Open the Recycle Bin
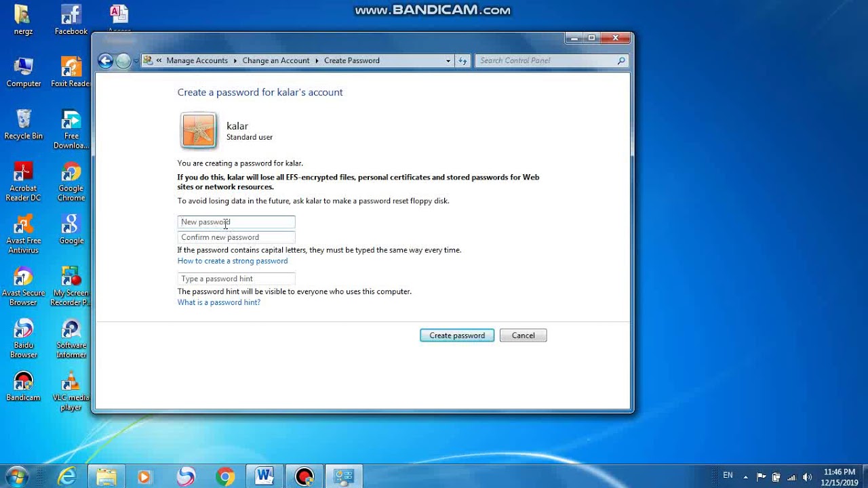Screen dimensions: 868x488 (x=23, y=124)
